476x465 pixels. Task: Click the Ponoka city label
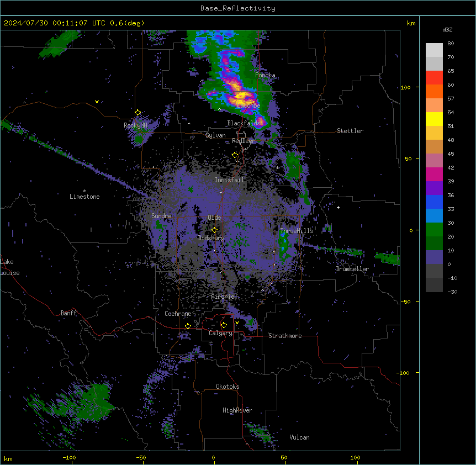pos(265,75)
